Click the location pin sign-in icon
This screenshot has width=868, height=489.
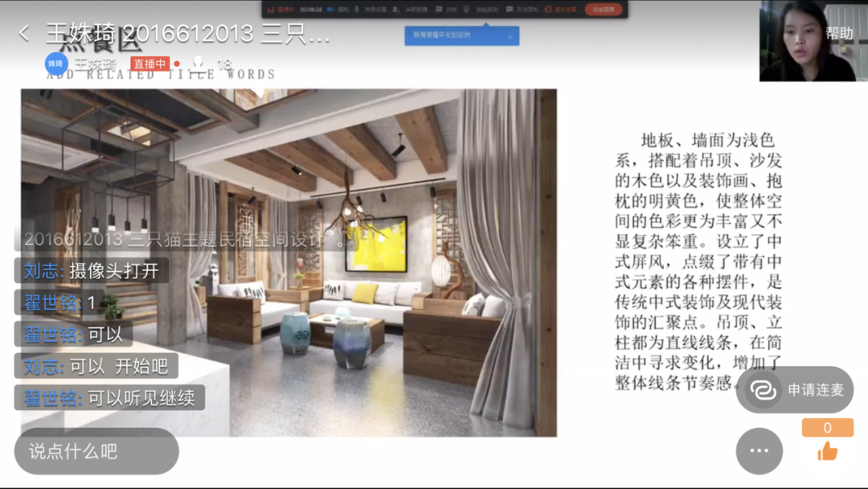point(466,10)
